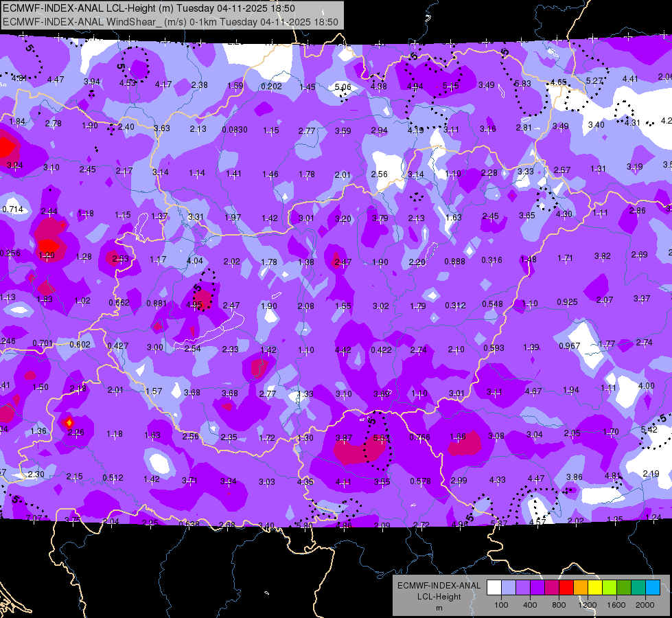Click the wind shear value 5.53
The image size is (672, 618).
381,437
